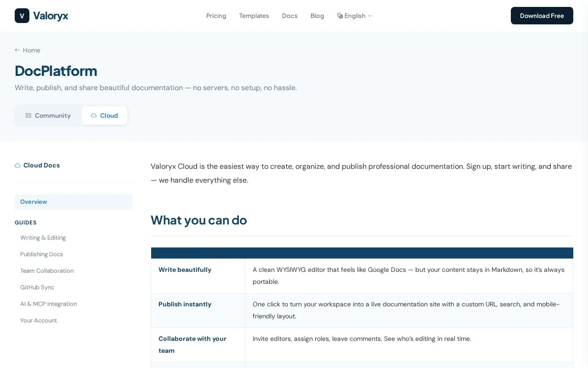Viewport: 588px width, 368px height.
Task: Click the description starting "A clean WYSIWYG editor"
Action: coord(408,276)
